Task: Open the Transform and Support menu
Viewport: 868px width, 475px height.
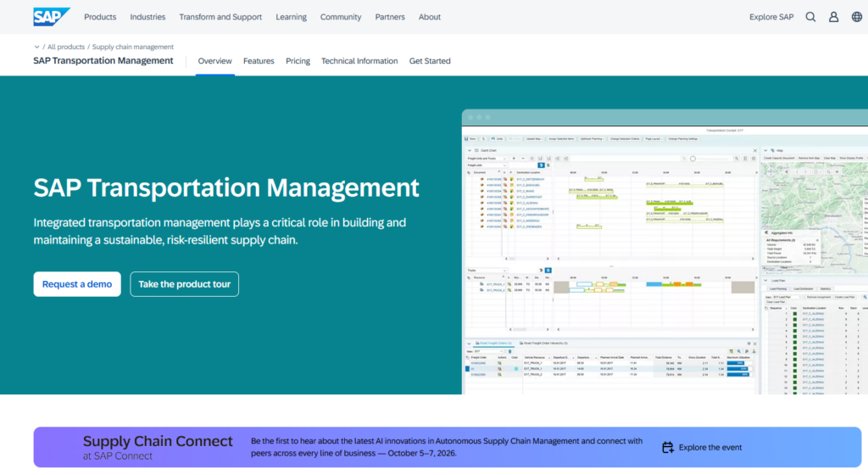Action: tap(220, 17)
